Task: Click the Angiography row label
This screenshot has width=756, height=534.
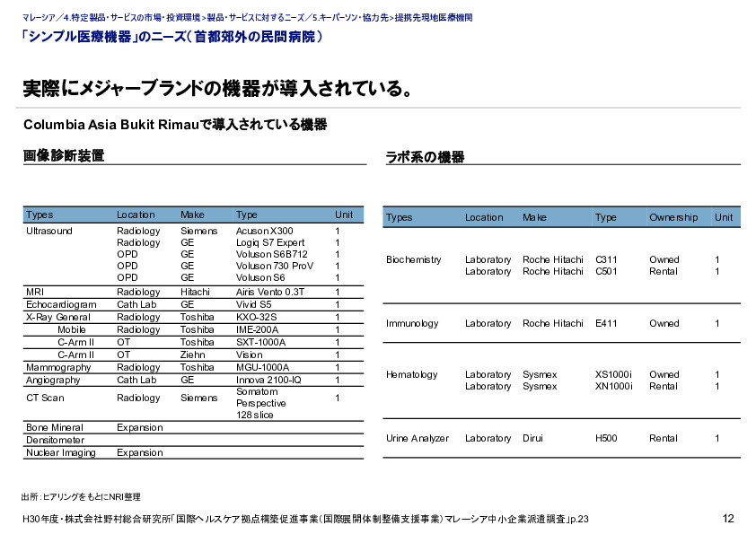Action: pyautogui.click(x=53, y=380)
